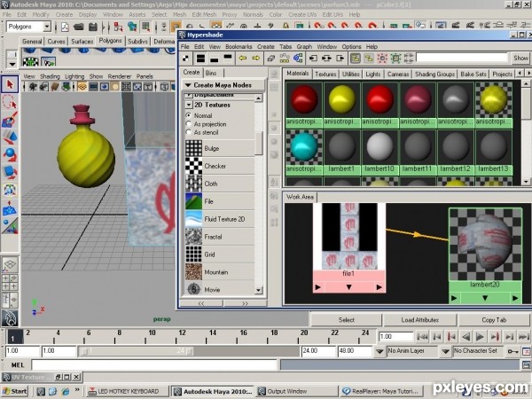Toggle Hypershade Create bar on/off icon
This screenshot has width=532, height=399.
pyautogui.click(x=186, y=59)
